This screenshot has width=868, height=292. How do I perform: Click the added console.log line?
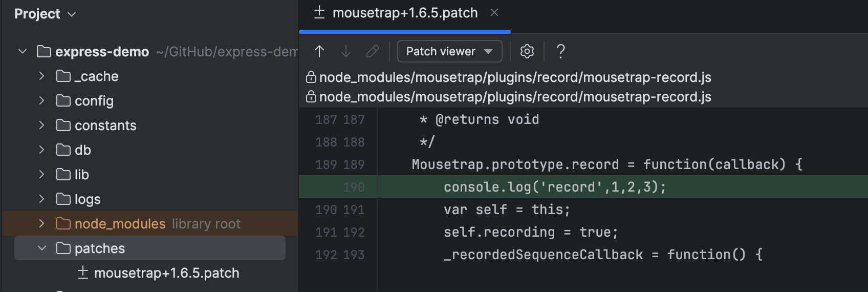coord(554,187)
